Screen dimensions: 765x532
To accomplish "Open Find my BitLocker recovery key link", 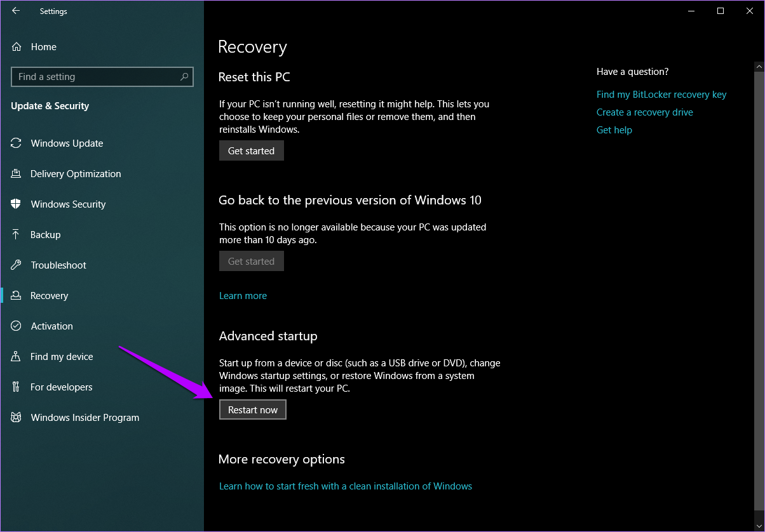I will (661, 95).
